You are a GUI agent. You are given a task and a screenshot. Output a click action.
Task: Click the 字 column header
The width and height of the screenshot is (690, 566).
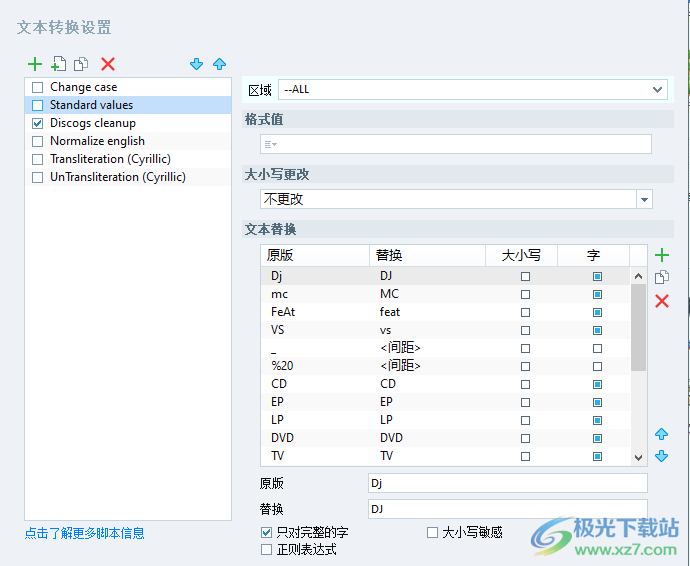coord(593,256)
